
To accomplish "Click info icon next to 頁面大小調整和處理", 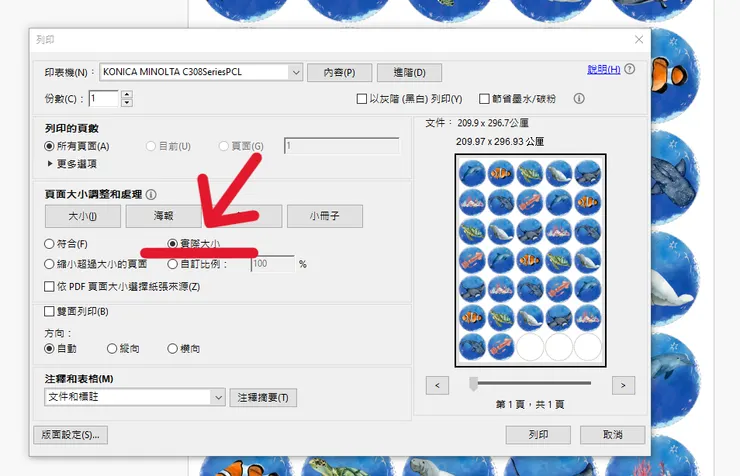I will click(151, 194).
